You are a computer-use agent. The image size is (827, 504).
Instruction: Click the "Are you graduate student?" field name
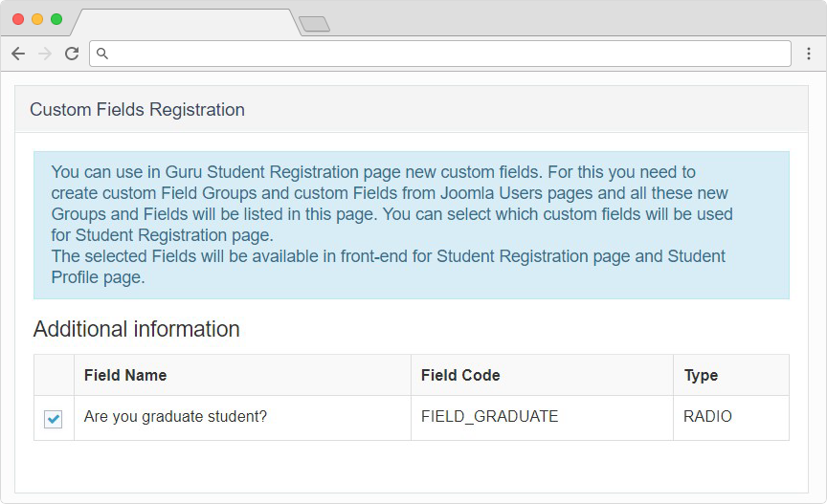[x=175, y=417]
